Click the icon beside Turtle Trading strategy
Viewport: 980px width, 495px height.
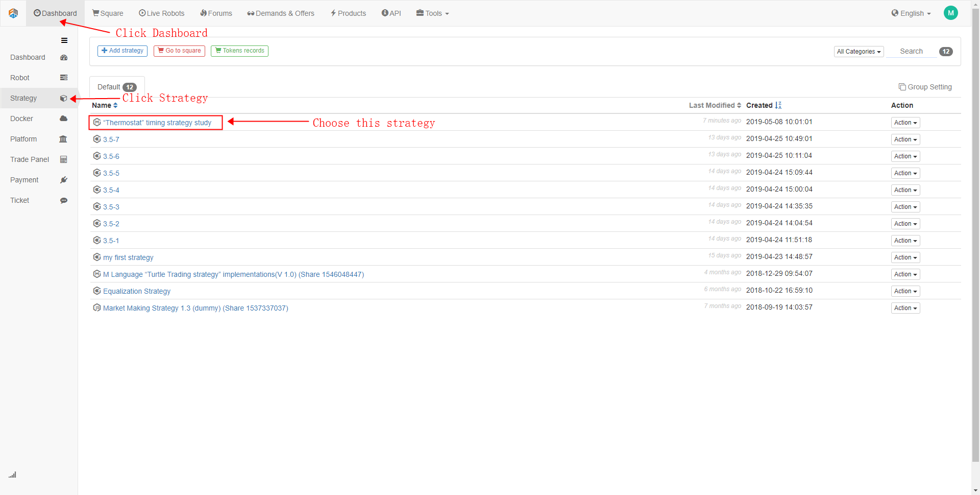(97, 274)
